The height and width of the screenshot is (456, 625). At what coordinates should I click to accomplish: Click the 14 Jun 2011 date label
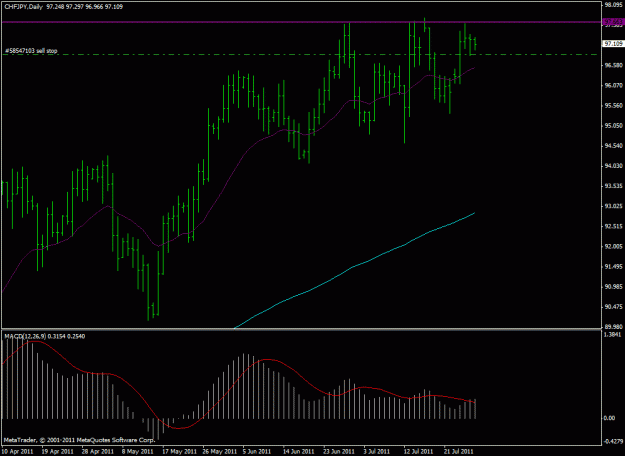point(297,451)
